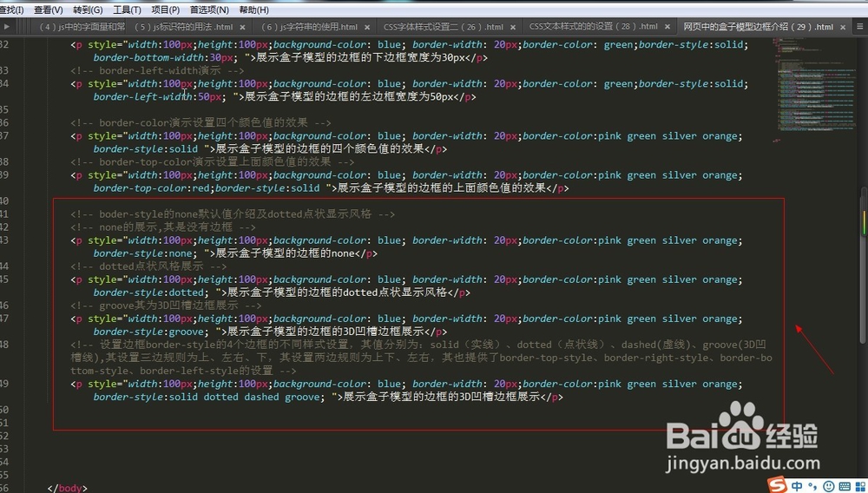Click text 展示盒子模型的边框的none
The width and height of the screenshot is (868, 493).
(x=285, y=253)
